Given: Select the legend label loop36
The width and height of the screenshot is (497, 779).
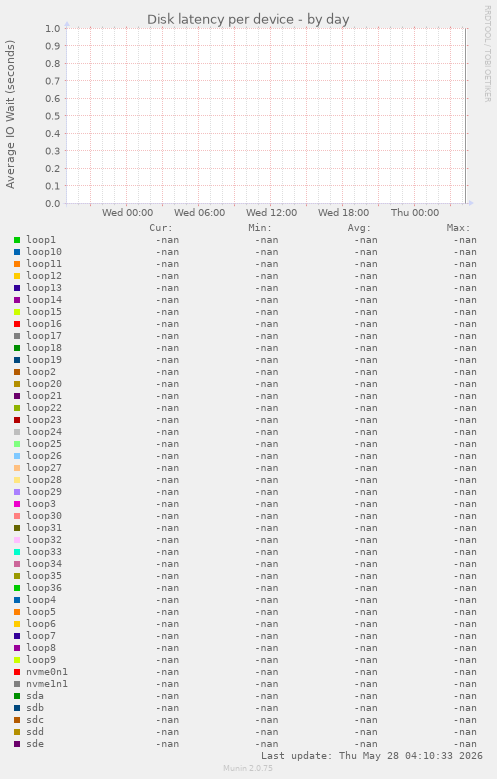Looking at the screenshot, I should pyautogui.click(x=44, y=587).
